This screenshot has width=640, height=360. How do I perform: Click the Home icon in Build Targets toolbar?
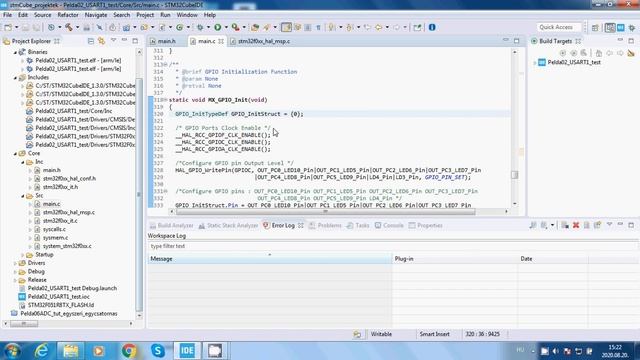(x=598, y=53)
